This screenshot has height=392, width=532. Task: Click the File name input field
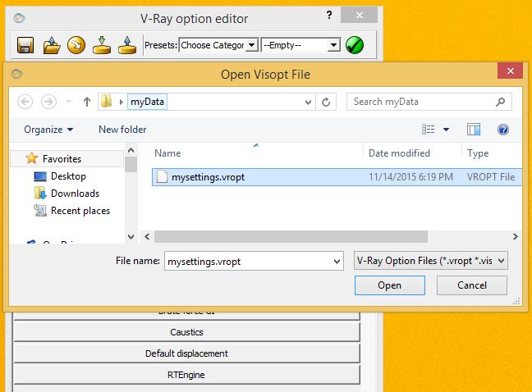coord(254,262)
